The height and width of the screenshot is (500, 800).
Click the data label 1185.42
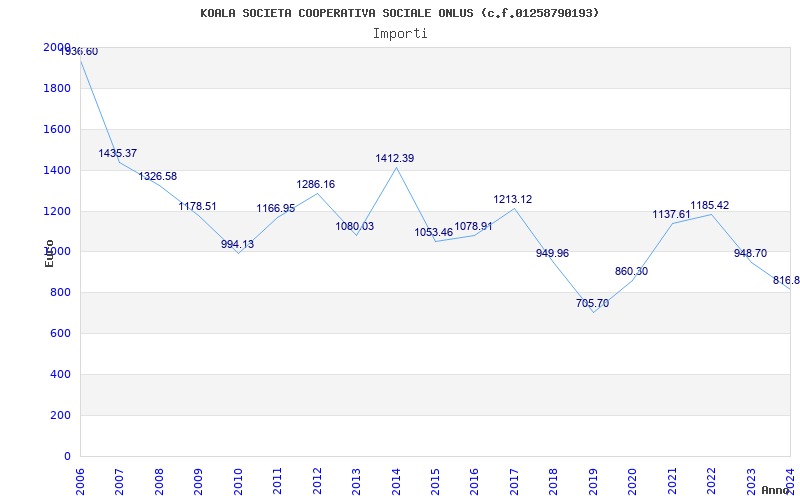[x=710, y=206]
